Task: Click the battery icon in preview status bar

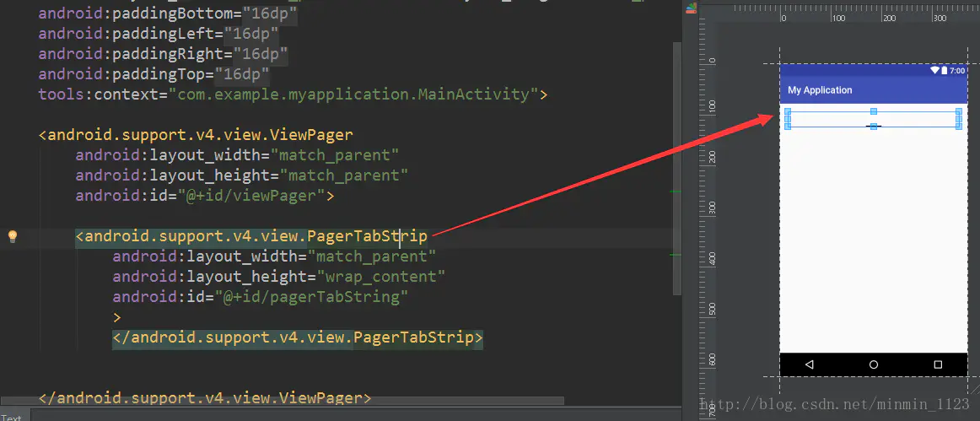Action: [945, 71]
